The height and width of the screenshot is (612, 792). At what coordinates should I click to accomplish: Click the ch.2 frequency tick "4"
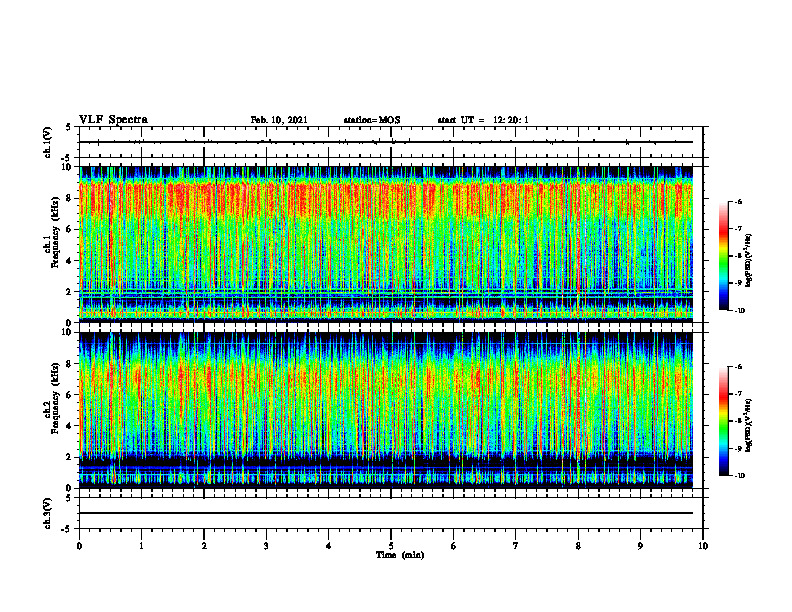click(x=70, y=426)
